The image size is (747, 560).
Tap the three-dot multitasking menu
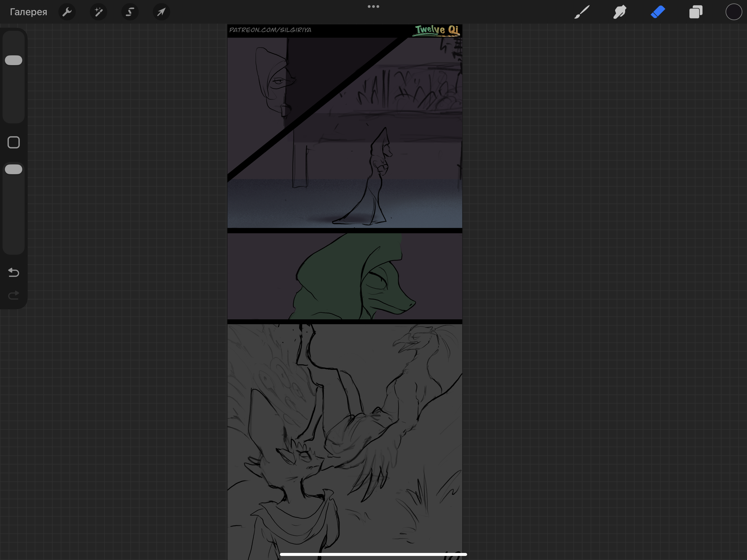tap(373, 7)
